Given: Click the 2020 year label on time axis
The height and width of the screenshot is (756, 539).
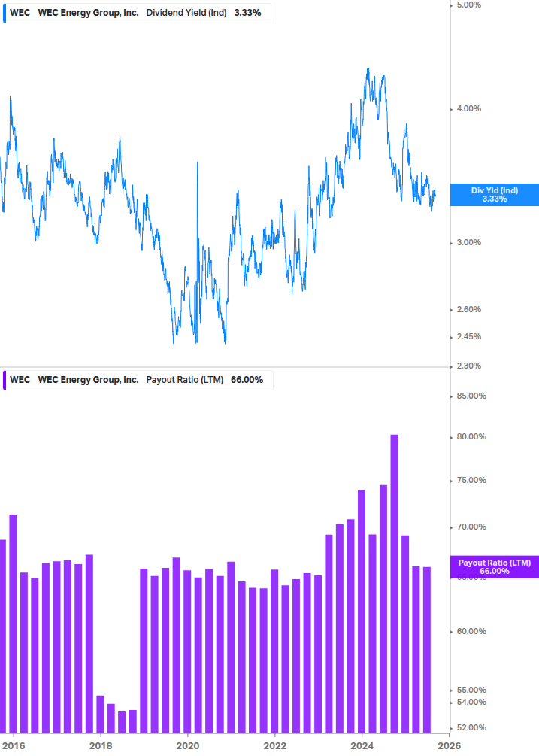Looking at the screenshot, I should coord(188,746).
